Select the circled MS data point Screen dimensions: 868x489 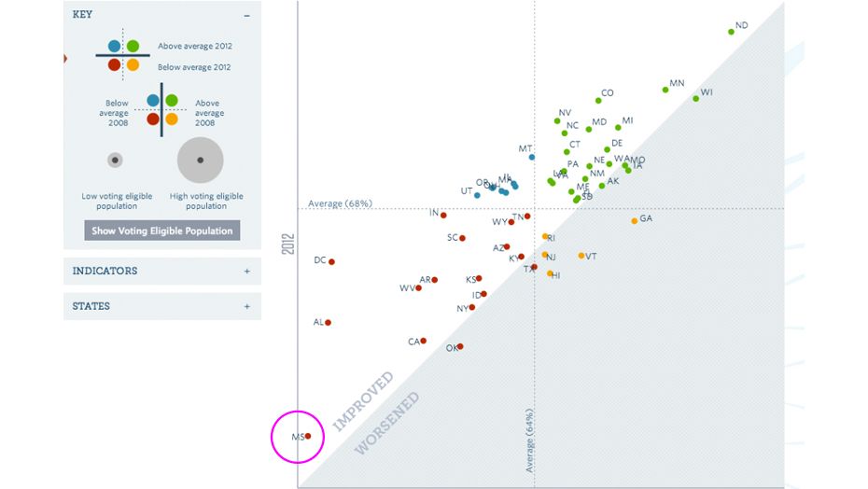click(308, 437)
